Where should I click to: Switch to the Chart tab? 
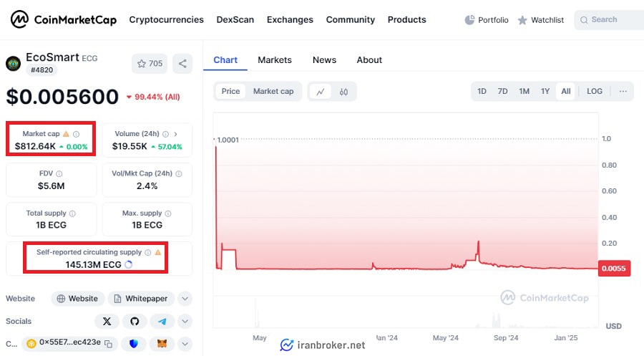[x=225, y=60]
